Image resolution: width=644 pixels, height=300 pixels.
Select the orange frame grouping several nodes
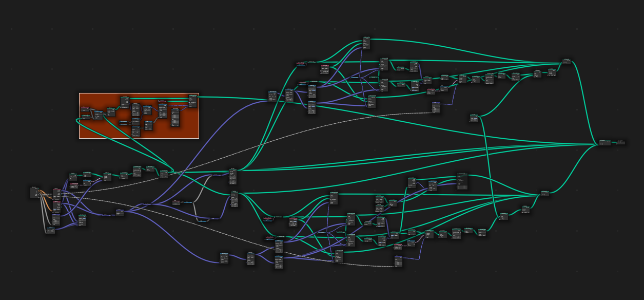(x=139, y=116)
